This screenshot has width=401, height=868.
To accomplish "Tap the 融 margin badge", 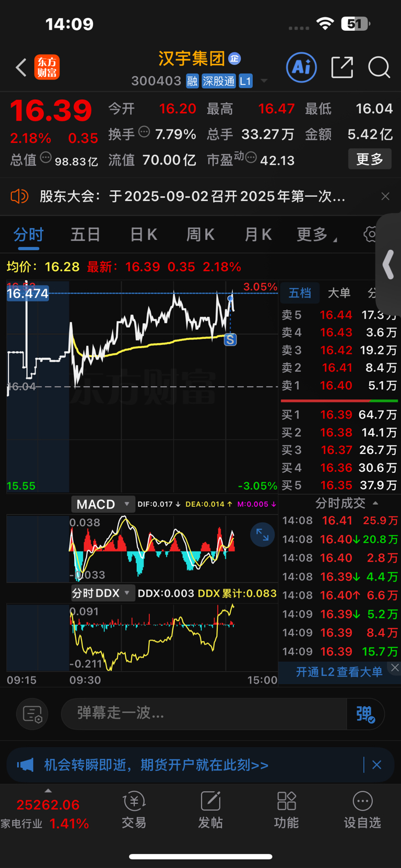I will coord(192,81).
